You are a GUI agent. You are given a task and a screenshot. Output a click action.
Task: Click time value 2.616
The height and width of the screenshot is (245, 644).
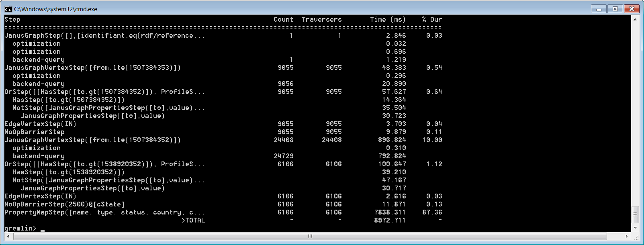click(x=396, y=196)
